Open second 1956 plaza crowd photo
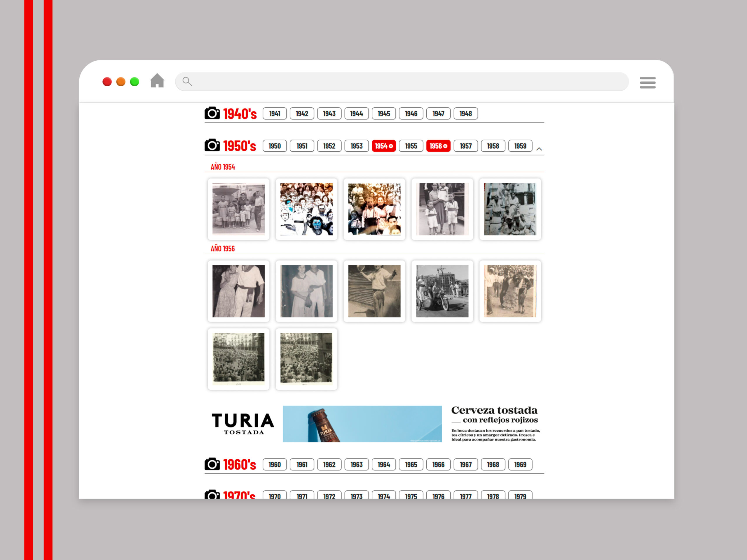Viewport: 747px width, 560px height. pos(306,359)
